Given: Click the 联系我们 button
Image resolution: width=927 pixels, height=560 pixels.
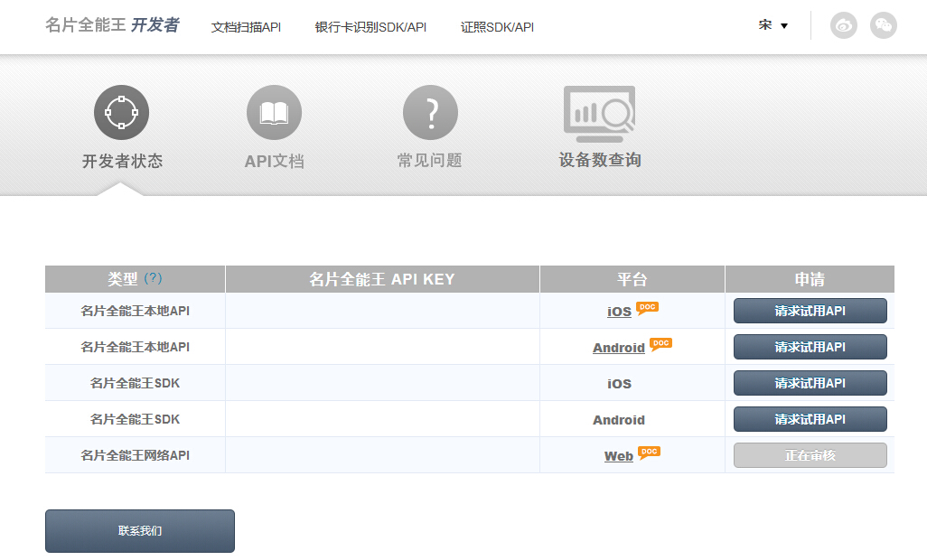Looking at the screenshot, I should [140, 531].
